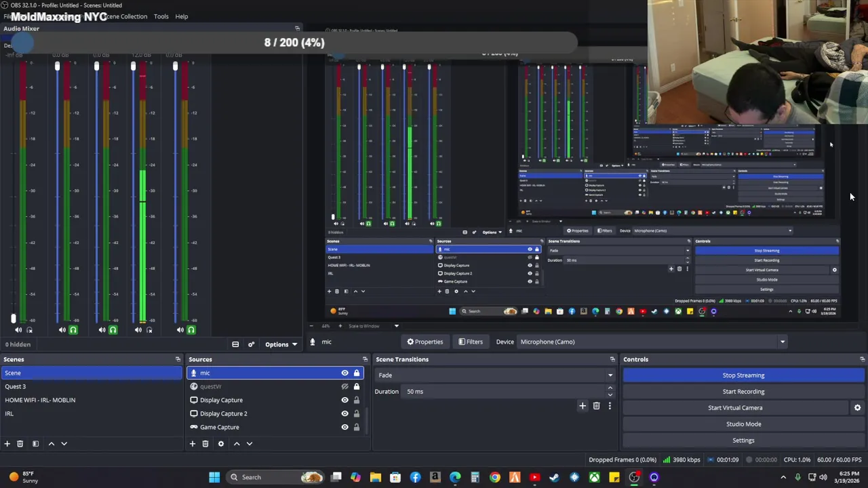Open source properties gear in Sources dock
Viewport: 868px width, 488px height.
tap(220, 444)
